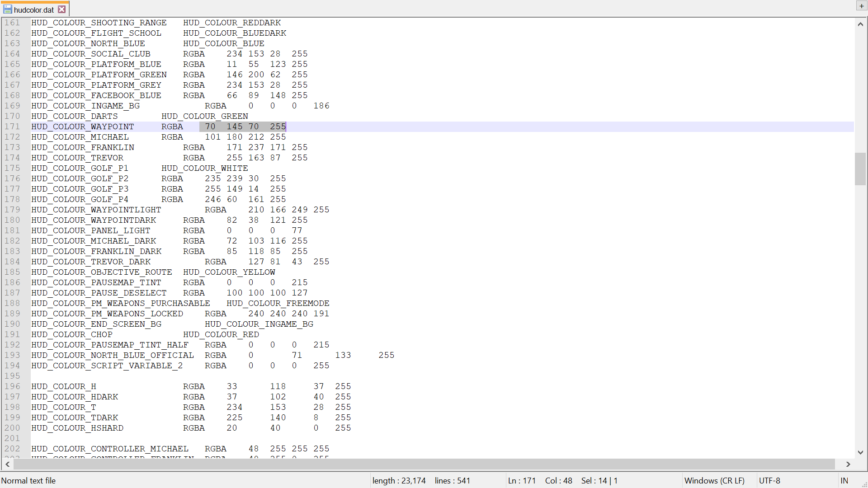This screenshot has width=868, height=488.
Task: Click HUD_COLOUR_PAUSE_DESELECT on line 187
Action: [99, 293]
